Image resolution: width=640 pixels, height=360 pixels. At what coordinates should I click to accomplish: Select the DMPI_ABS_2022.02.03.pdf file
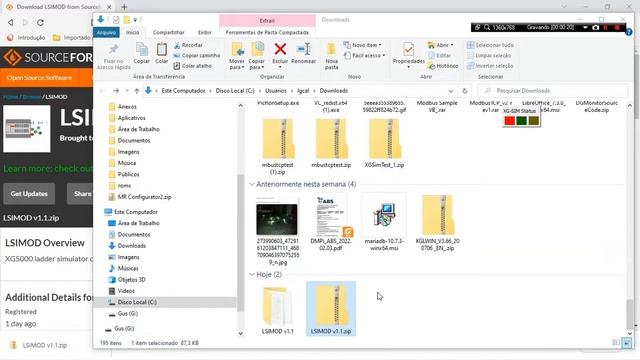point(331,223)
